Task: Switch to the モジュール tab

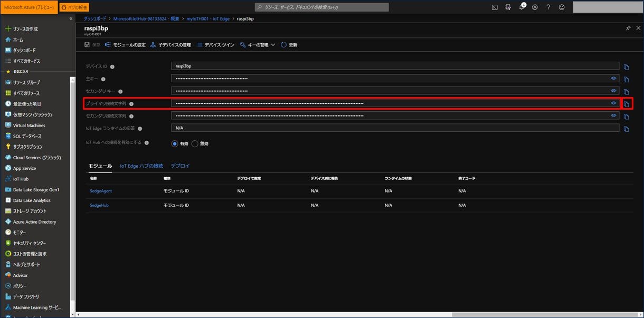Action: 100,166
